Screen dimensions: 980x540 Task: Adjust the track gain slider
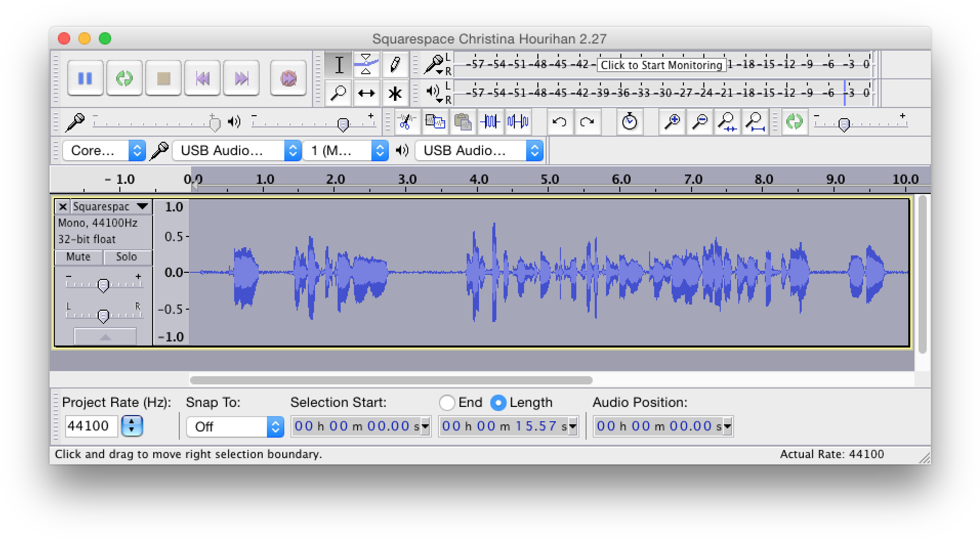(103, 285)
